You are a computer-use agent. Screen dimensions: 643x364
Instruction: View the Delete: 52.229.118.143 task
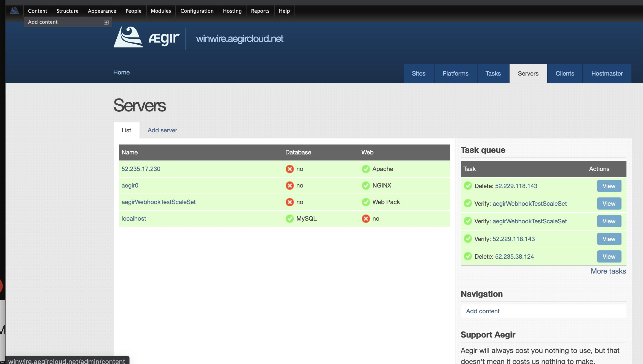pos(609,186)
